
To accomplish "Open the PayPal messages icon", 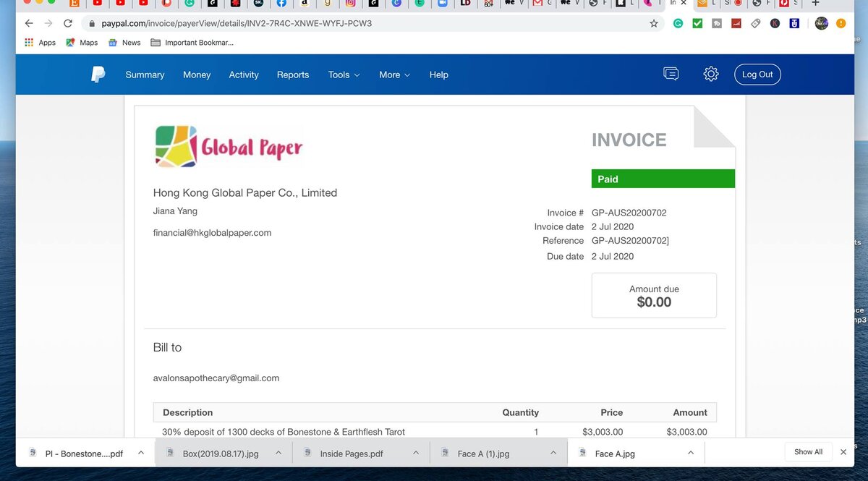I will pos(671,74).
